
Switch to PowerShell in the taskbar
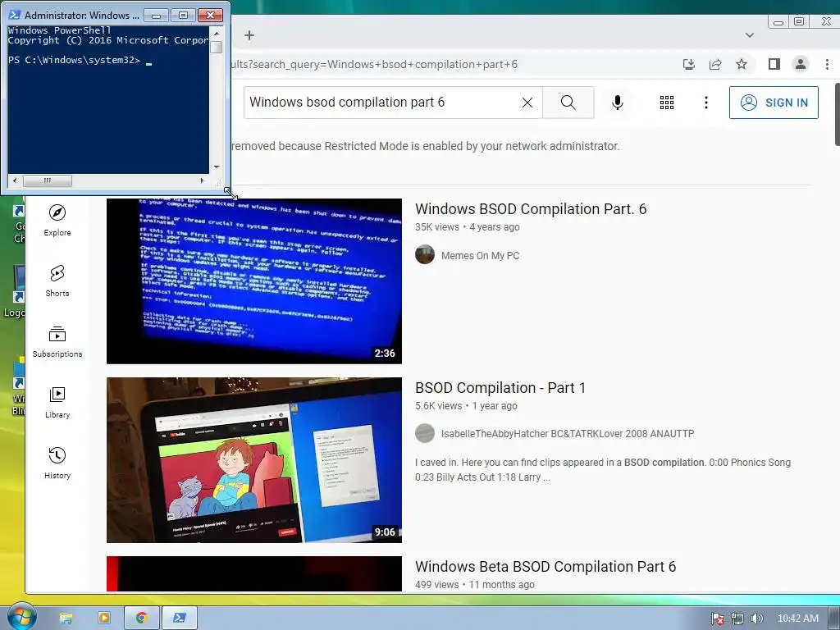(x=180, y=618)
